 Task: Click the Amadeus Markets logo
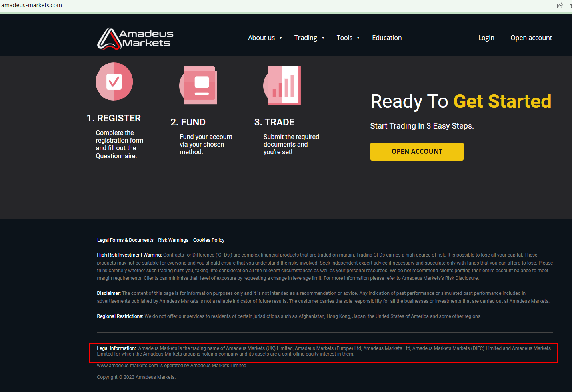(x=136, y=38)
